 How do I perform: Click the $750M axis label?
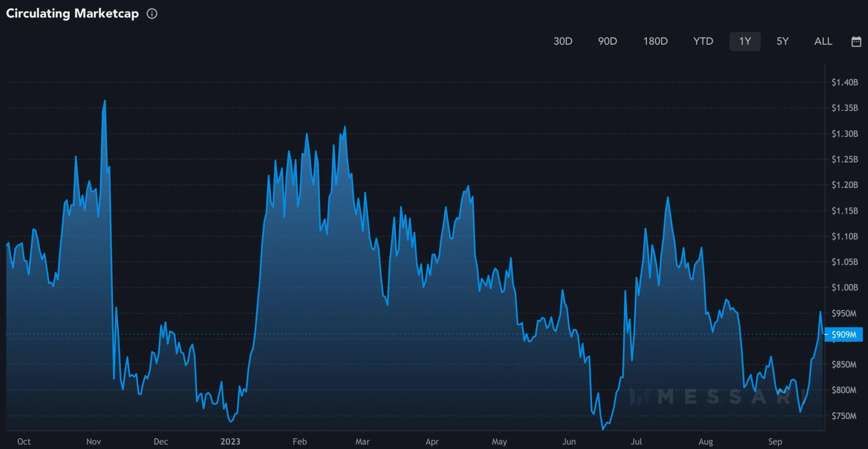(x=844, y=416)
